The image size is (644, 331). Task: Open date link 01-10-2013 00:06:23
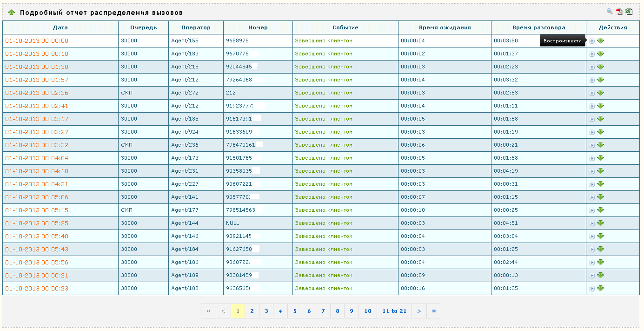37,289
